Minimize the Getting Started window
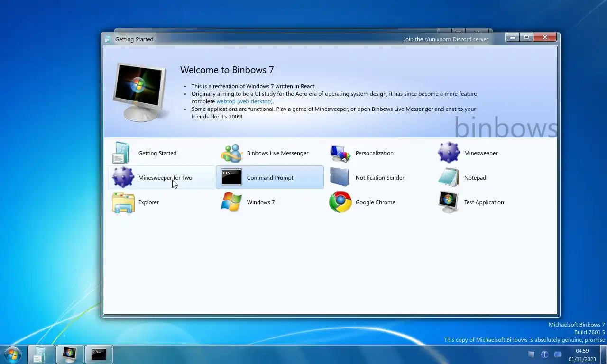 [x=513, y=37]
